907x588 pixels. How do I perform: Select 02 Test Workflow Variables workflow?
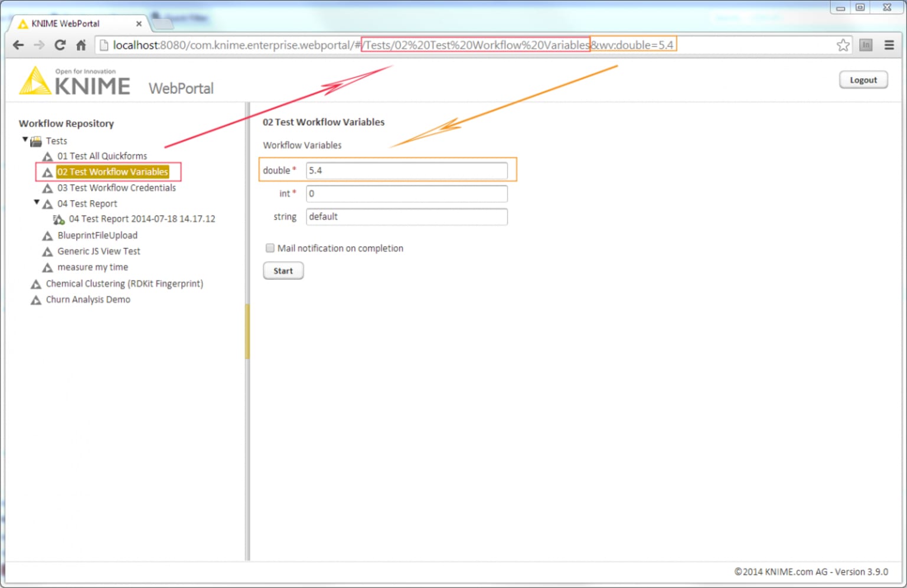(x=112, y=172)
